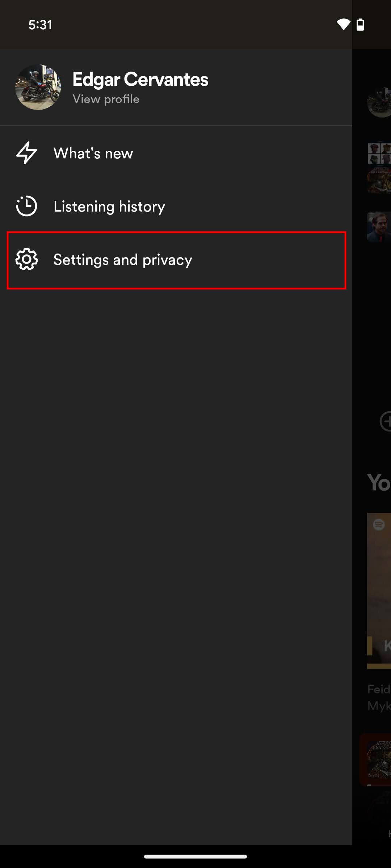Viewport: 391px width, 868px height.
Task: Tap the clock icon for Listening history
Action: tap(26, 206)
